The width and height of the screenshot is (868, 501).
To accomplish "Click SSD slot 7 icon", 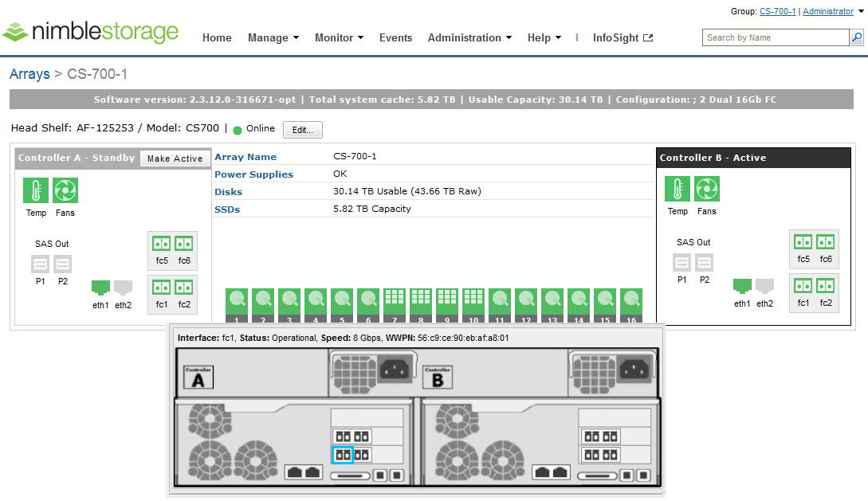I will click(x=395, y=305).
